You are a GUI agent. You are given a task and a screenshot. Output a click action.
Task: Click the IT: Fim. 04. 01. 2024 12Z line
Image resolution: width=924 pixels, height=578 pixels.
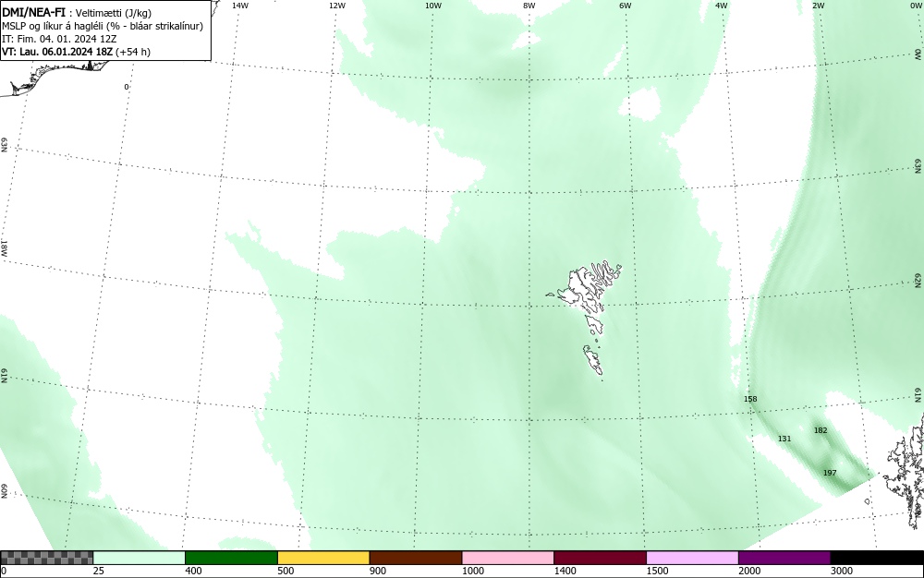tap(59, 39)
